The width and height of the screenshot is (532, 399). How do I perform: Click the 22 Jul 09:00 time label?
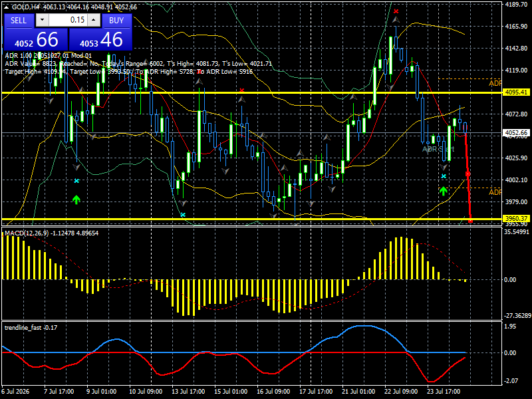tap(401, 391)
